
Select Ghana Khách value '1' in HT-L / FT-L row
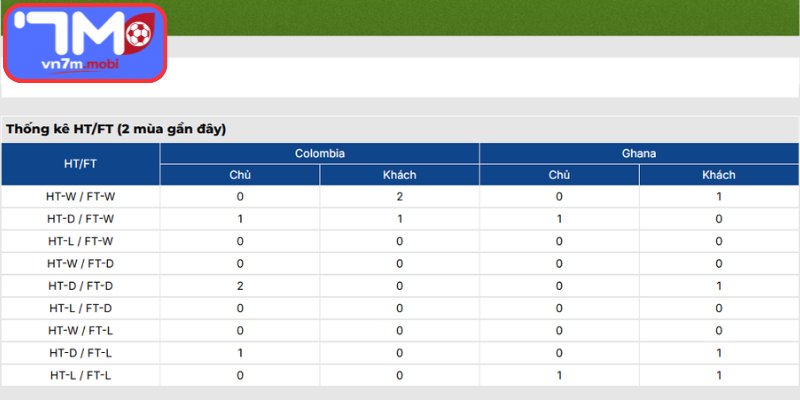point(719,376)
